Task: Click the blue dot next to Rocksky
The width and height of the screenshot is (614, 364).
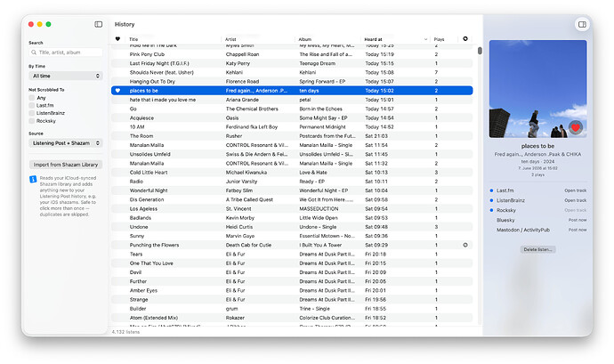Action: (x=491, y=210)
